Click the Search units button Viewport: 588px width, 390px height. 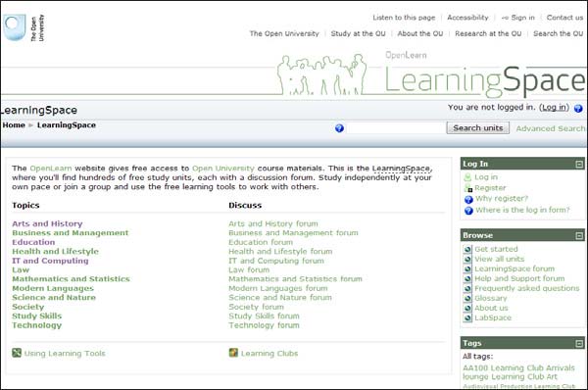point(478,127)
